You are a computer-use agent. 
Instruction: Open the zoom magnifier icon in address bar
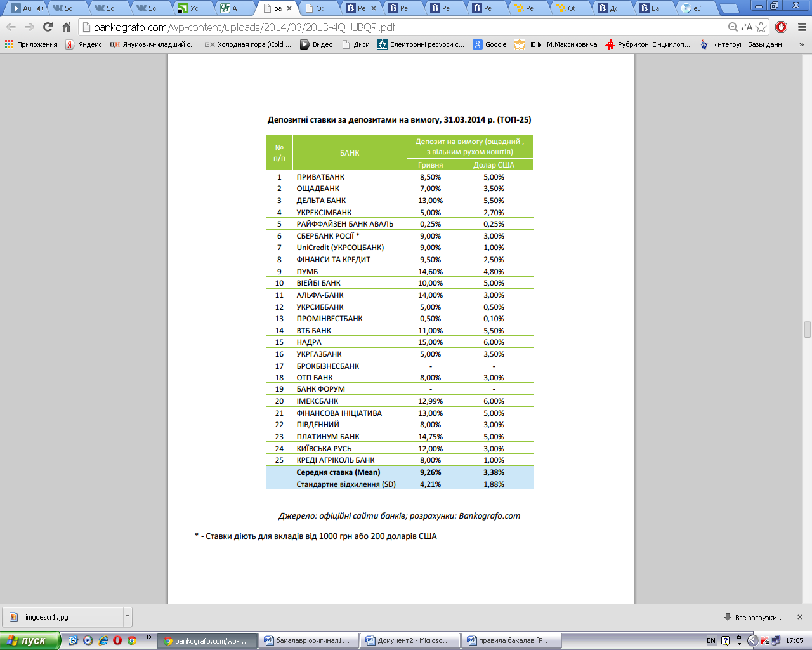tap(733, 27)
